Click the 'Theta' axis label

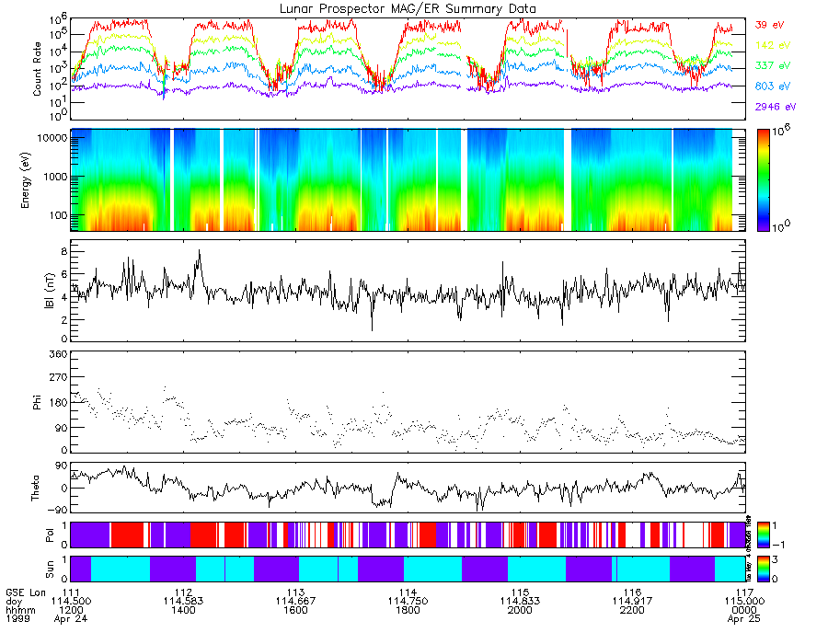(x=35, y=489)
